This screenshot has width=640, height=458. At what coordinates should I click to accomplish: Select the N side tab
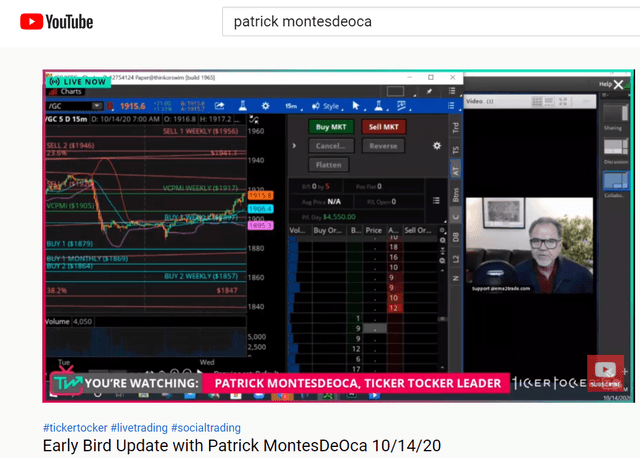456,278
